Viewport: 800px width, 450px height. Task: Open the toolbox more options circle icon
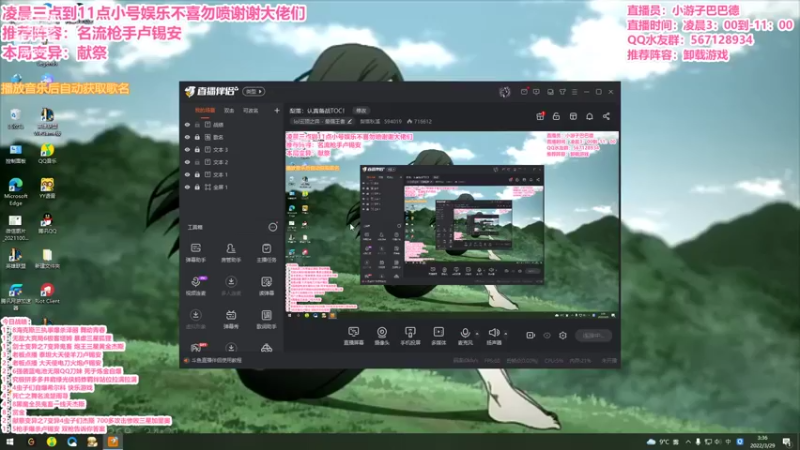click(x=273, y=227)
